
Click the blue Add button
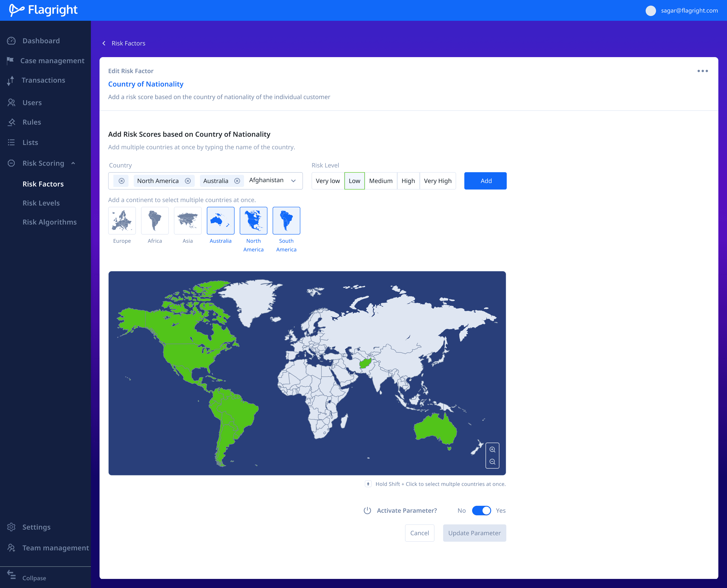[x=485, y=181]
